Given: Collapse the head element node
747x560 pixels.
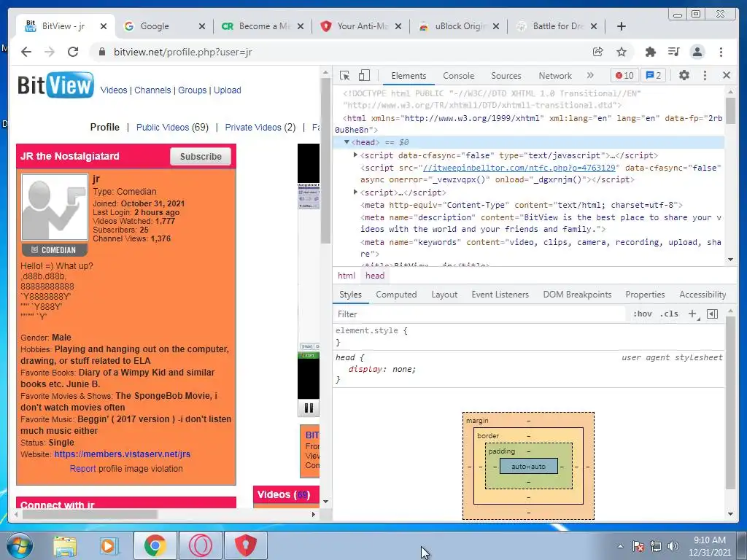Looking at the screenshot, I should (x=347, y=142).
